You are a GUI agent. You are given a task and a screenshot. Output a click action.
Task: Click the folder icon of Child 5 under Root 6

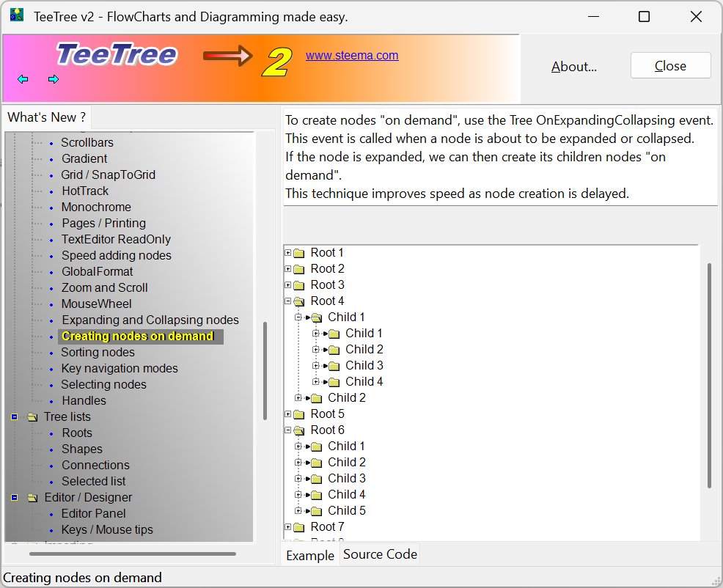point(316,512)
